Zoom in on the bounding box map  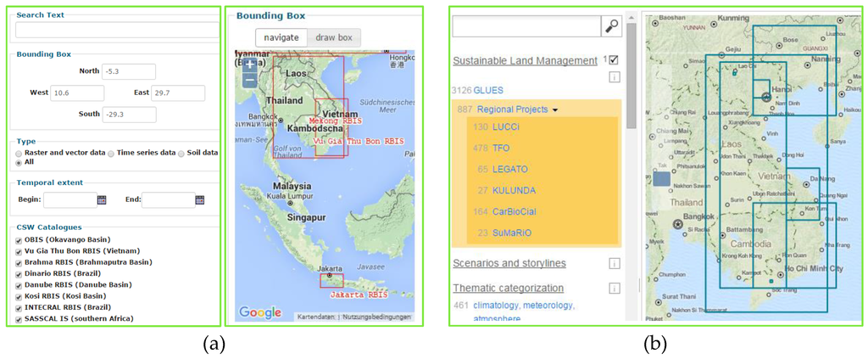coord(249,65)
